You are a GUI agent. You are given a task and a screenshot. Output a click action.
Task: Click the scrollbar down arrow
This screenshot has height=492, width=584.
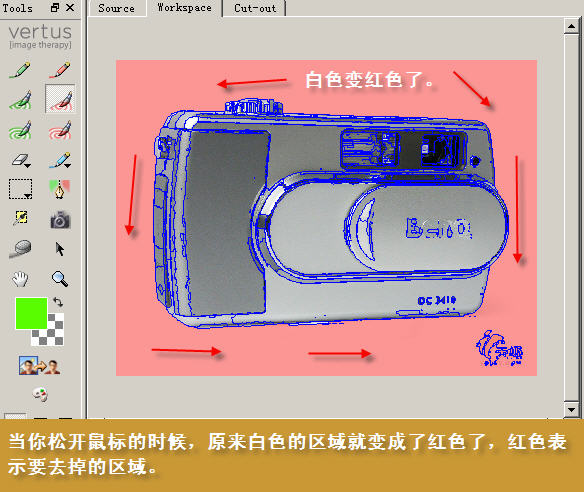pyautogui.click(x=571, y=409)
